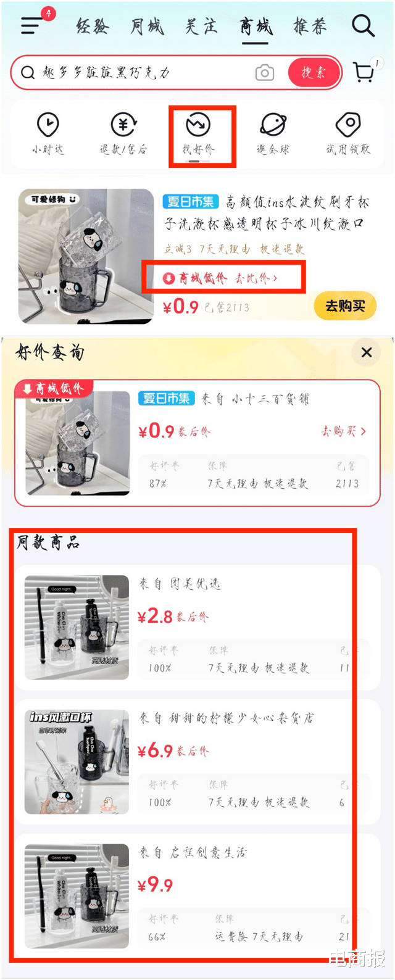This screenshot has width=395, height=980.
Task: Select the 找好价 price finder icon
Action: (198, 133)
